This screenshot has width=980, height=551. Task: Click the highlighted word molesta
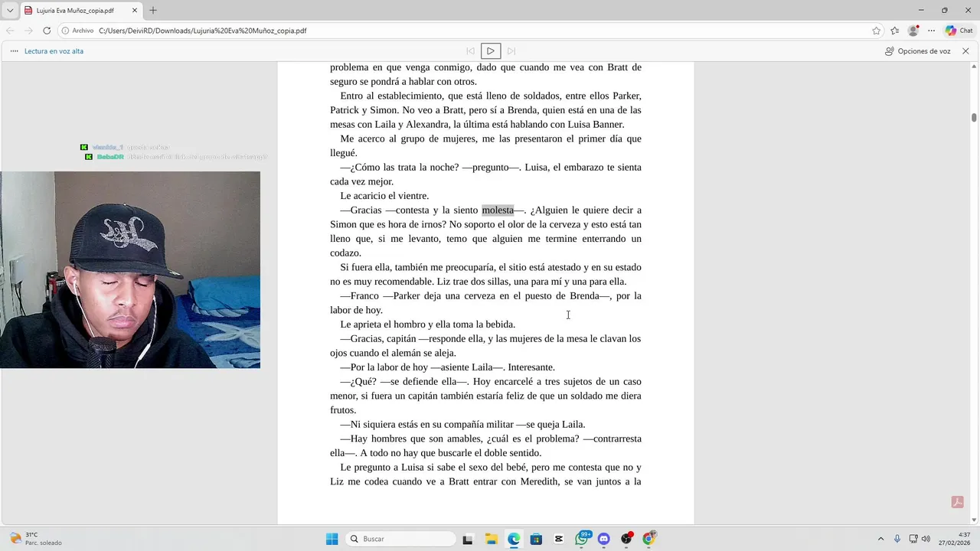coord(498,210)
